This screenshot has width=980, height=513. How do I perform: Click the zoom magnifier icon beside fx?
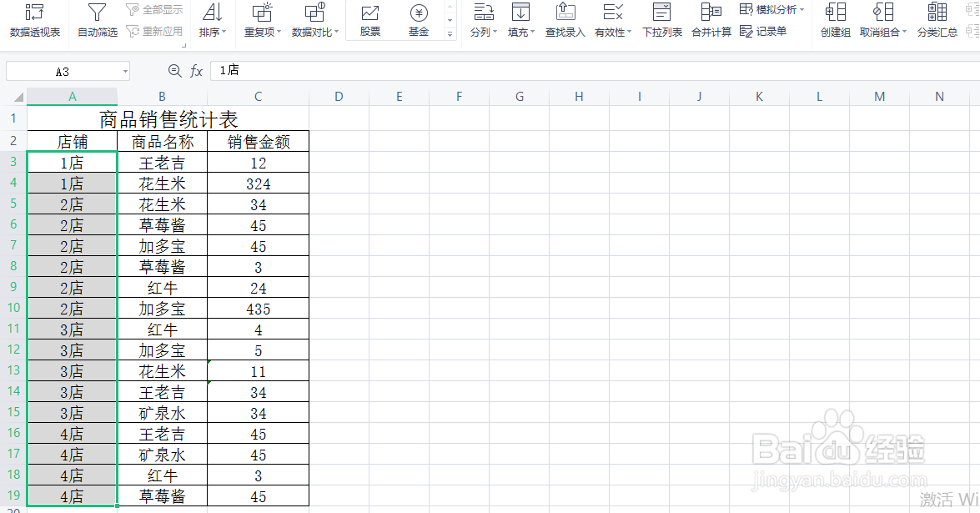point(175,71)
